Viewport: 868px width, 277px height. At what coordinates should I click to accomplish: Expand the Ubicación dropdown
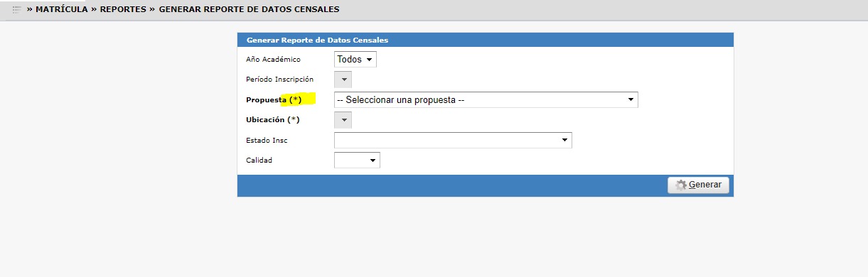343,120
